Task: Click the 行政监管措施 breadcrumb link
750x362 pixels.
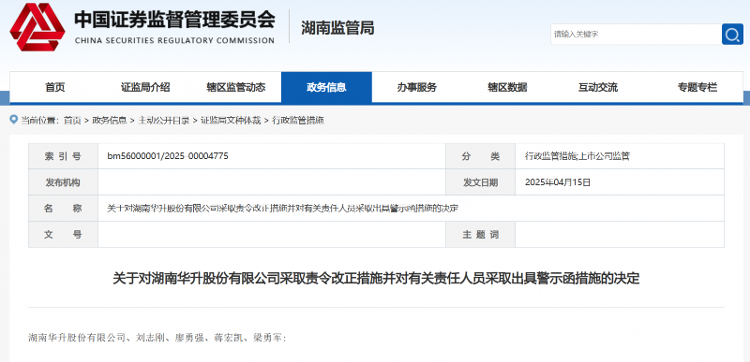Action: coord(298,121)
